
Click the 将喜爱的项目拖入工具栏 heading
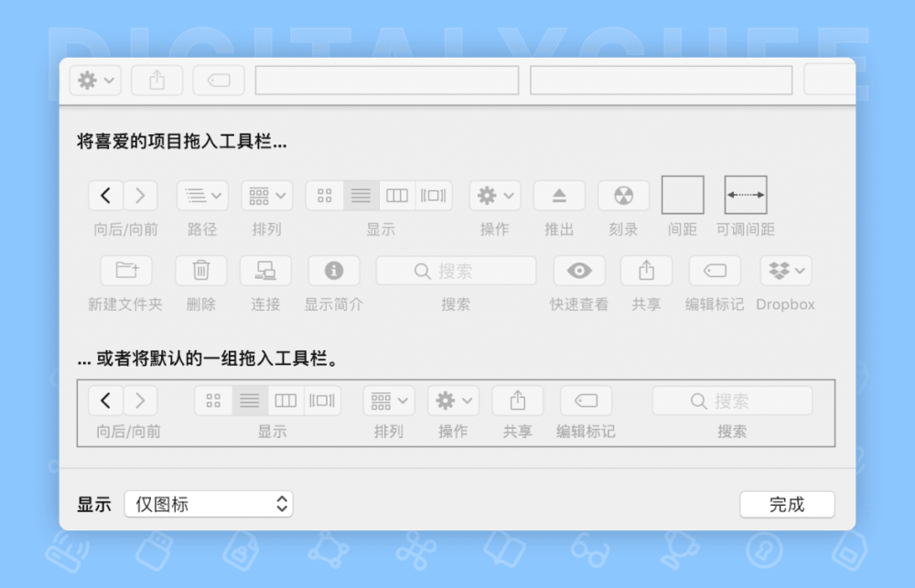click(182, 142)
